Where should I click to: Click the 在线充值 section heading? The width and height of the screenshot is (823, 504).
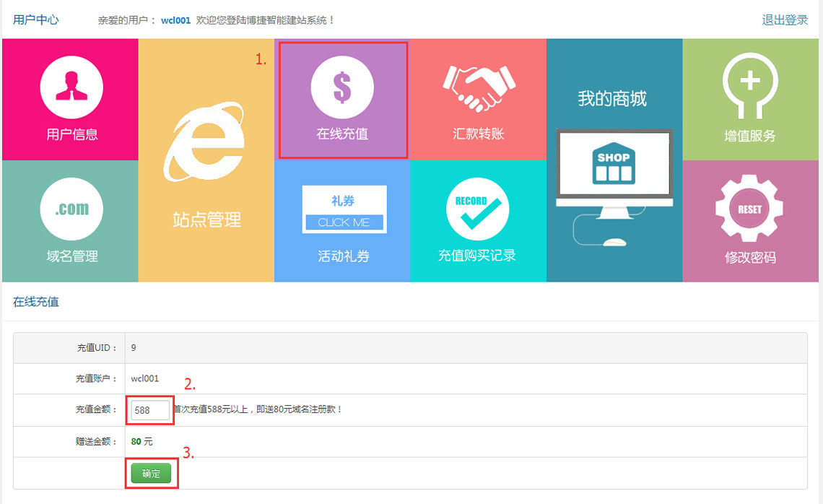pyautogui.click(x=36, y=302)
